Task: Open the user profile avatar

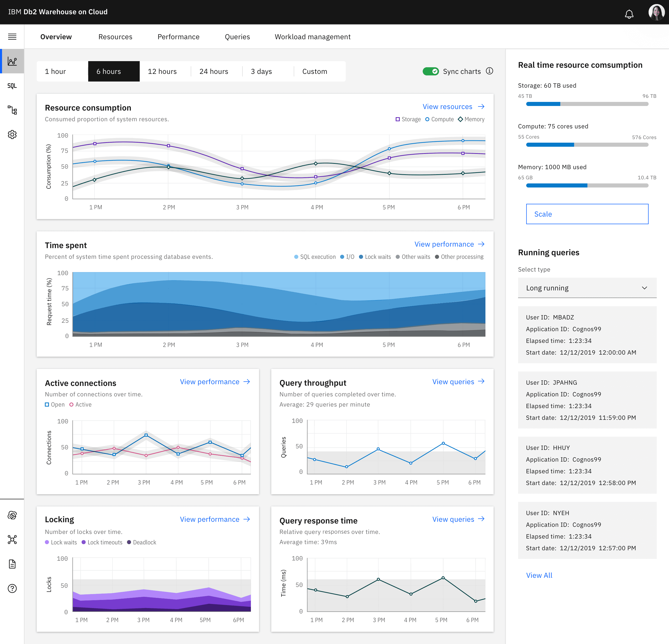Action: pos(656,12)
